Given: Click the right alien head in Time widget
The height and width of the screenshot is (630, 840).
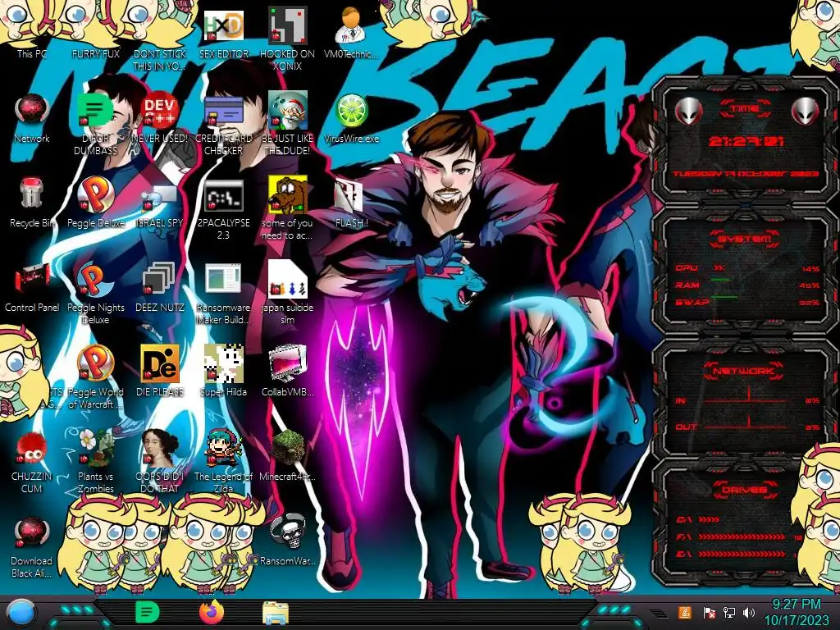Looking at the screenshot, I should [x=806, y=111].
